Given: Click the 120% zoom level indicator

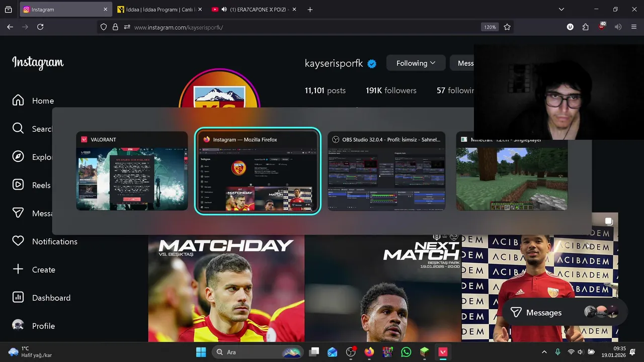Looking at the screenshot, I should 490,27.
